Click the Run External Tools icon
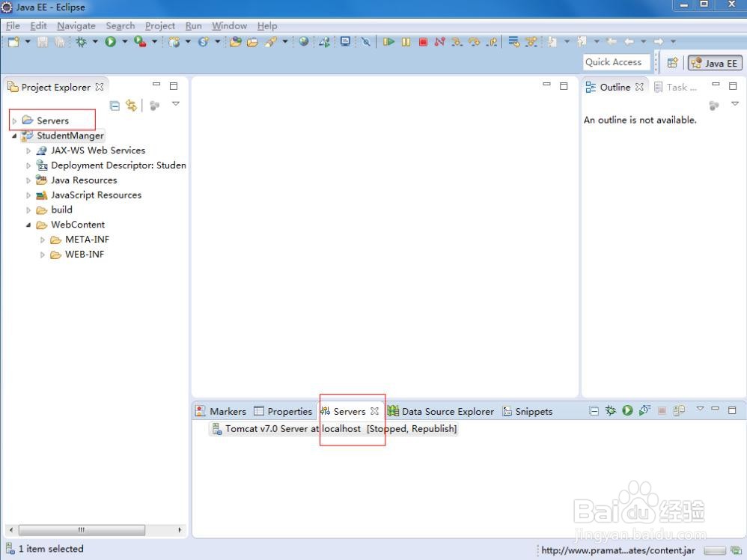 (x=140, y=42)
